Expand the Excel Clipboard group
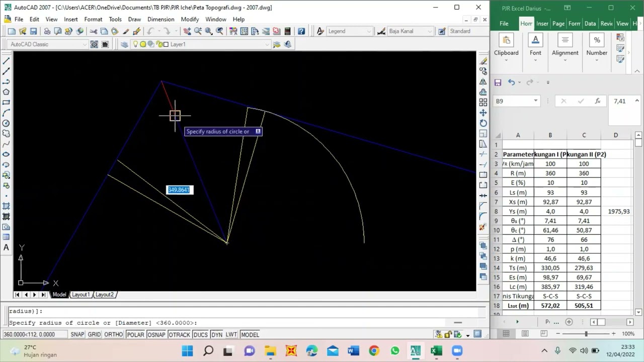644x362 pixels. coord(506,60)
